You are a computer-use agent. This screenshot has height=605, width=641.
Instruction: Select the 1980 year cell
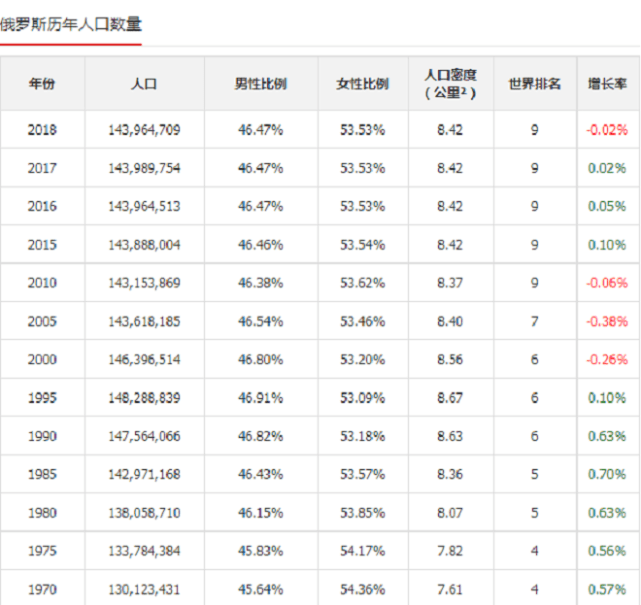click(x=42, y=513)
